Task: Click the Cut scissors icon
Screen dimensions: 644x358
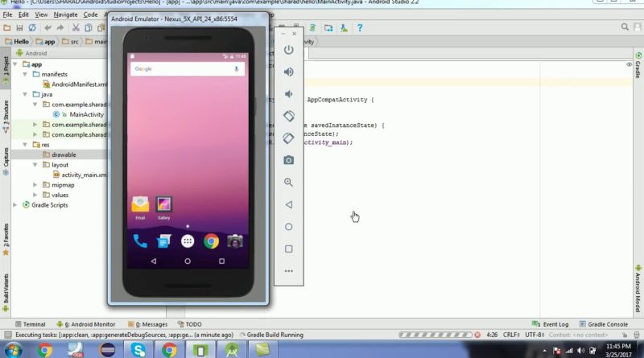Action: 76,28
